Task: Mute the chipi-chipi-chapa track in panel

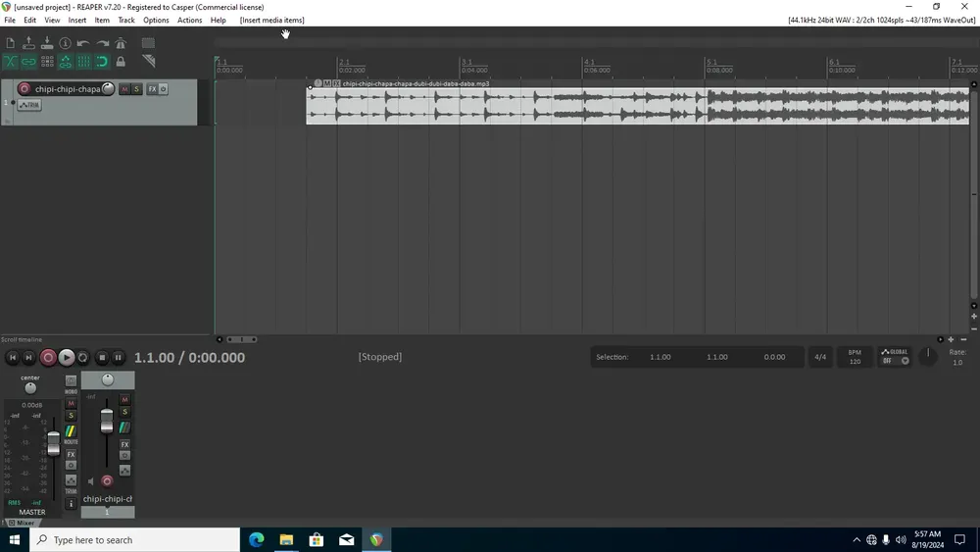Action: pyautogui.click(x=124, y=89)
